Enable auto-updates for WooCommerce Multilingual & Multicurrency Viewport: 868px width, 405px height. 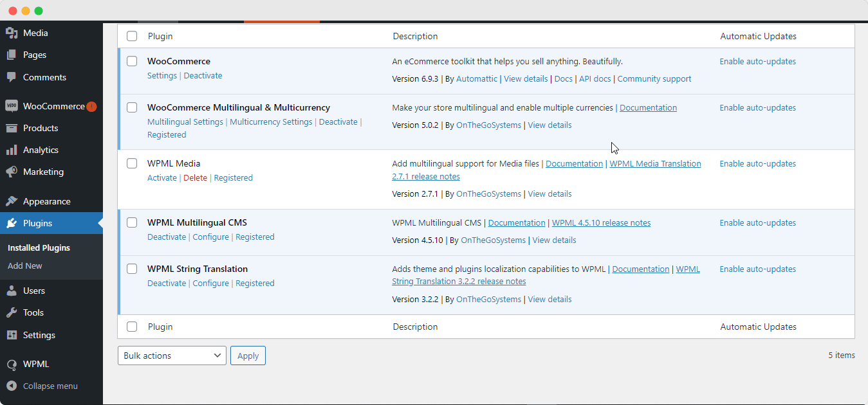coord(758,108)
